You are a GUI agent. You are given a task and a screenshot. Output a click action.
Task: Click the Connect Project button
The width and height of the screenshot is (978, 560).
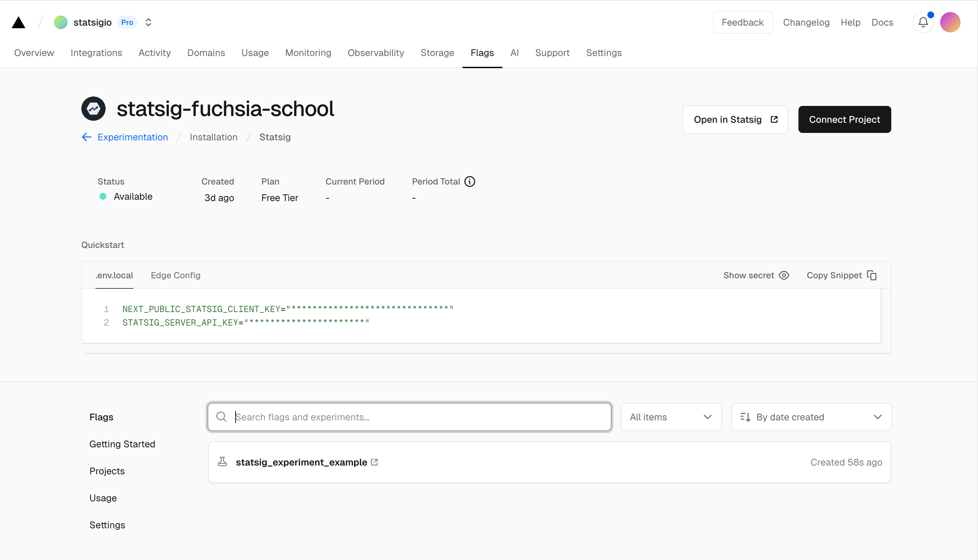point(844,119)
